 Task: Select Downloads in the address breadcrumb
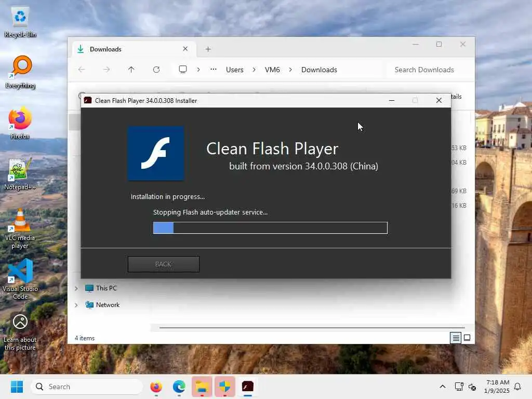coord(320,70)
